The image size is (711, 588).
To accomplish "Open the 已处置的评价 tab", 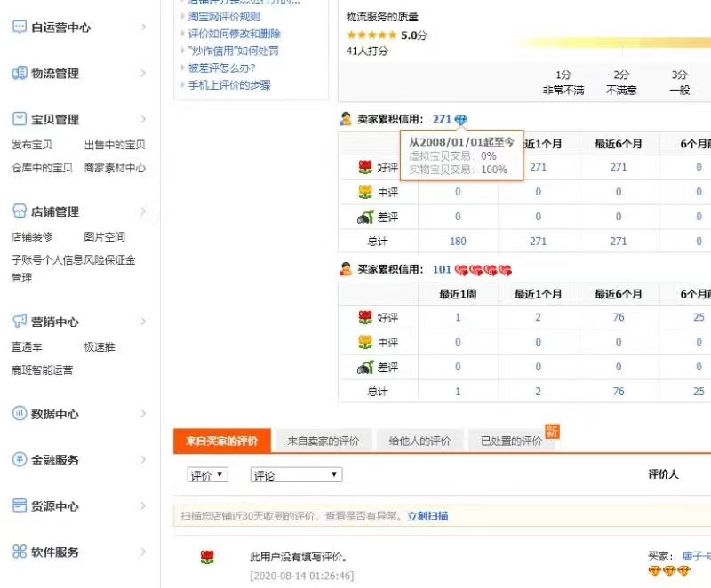I will pos(512,441).
